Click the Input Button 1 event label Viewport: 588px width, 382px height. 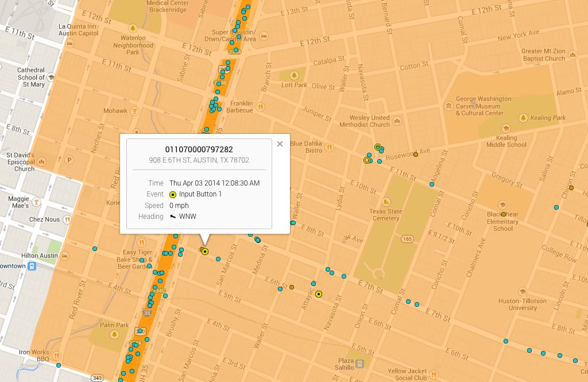[x=200, y=194]
